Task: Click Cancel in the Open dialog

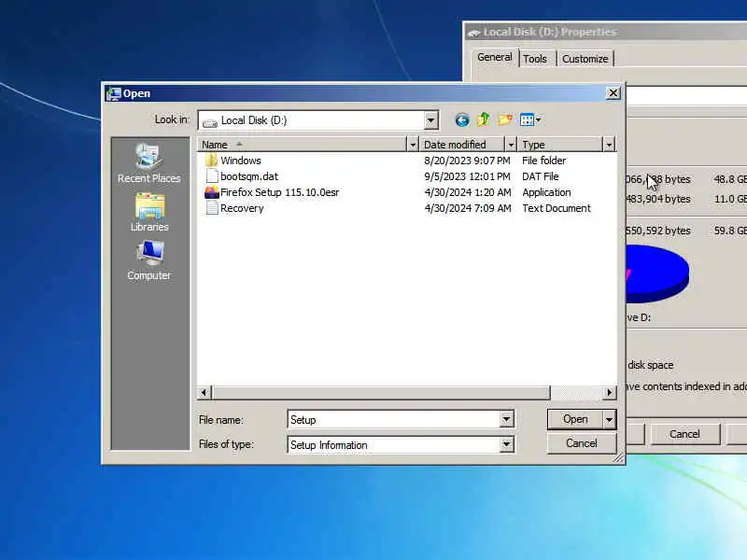Action: (582, 443)
